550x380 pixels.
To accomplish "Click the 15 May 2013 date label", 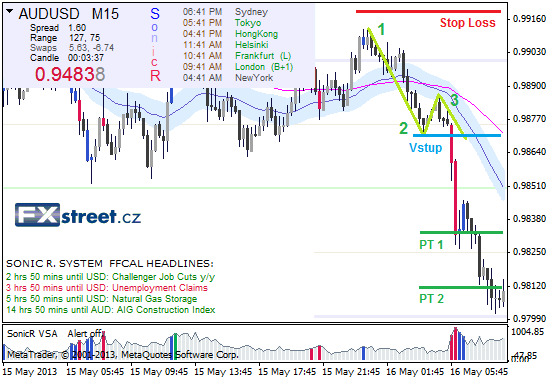I will (31, 372).
